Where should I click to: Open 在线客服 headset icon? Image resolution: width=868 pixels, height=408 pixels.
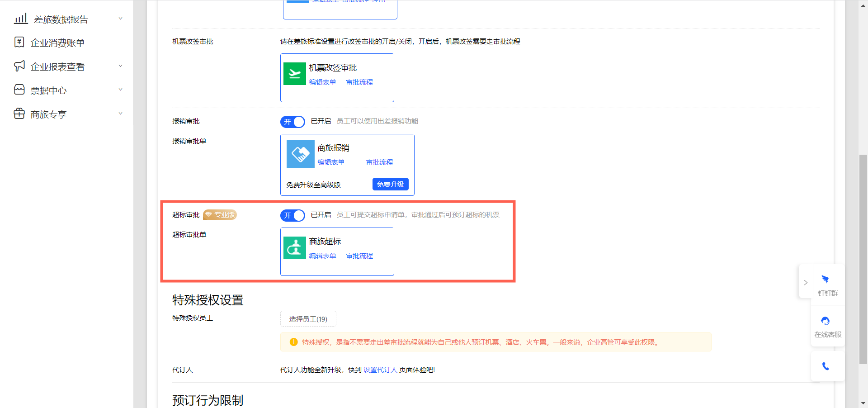point(826,321)
